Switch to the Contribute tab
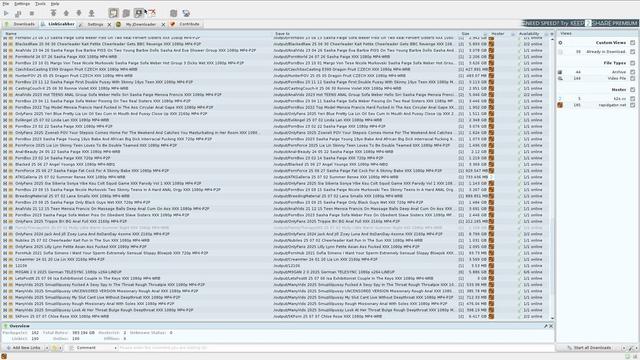 tap(185, 24)
